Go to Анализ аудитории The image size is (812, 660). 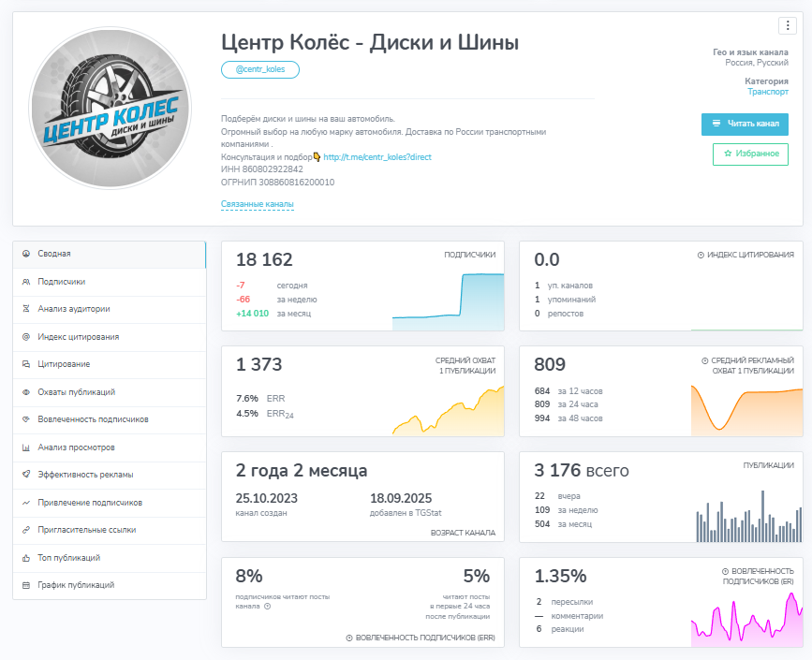pos(109,310)
